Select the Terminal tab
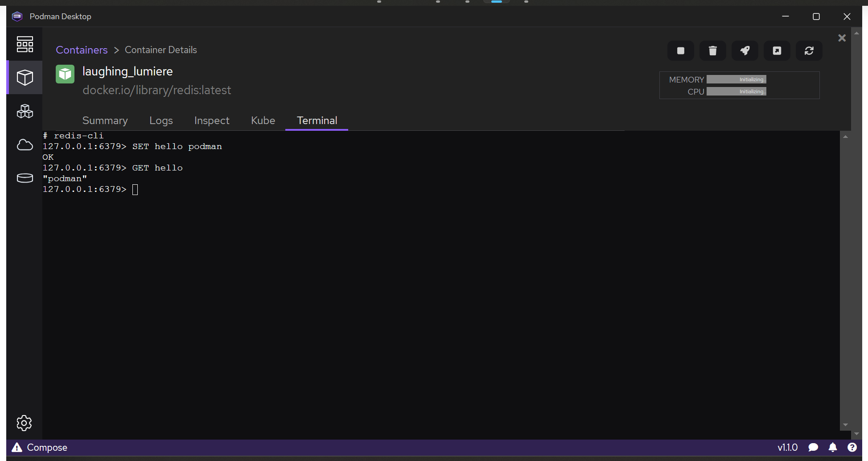 pyautogui.click(x=317, y=120)
